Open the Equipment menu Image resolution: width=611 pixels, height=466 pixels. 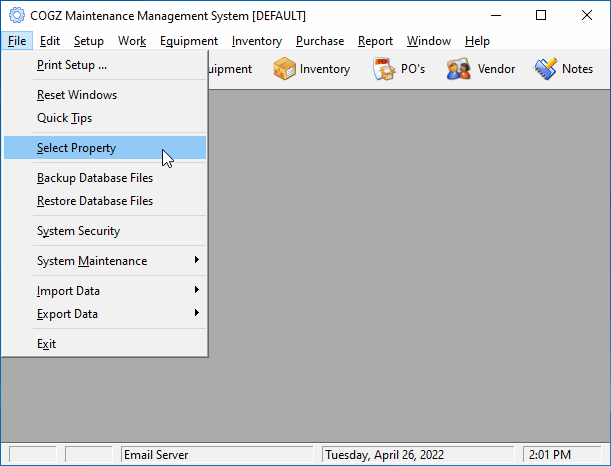[189, 41]
